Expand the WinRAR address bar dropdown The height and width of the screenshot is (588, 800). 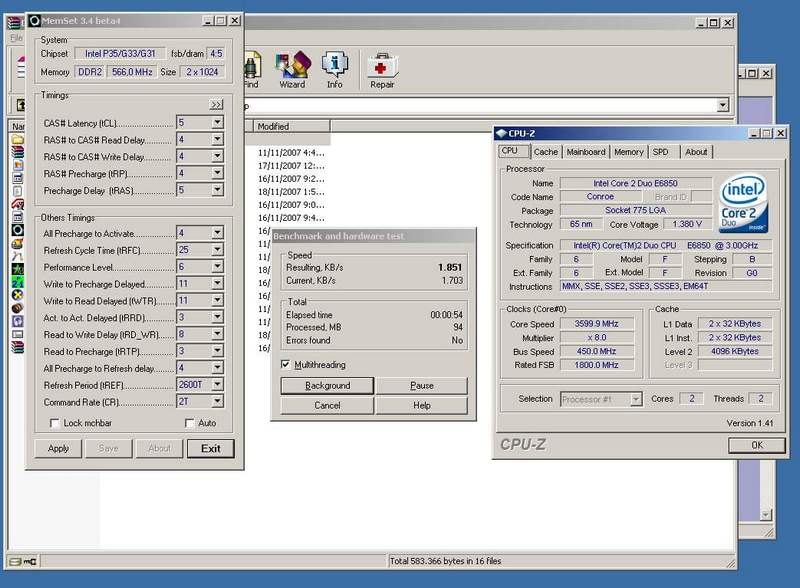pyautogui.click(x=722, y=105)
